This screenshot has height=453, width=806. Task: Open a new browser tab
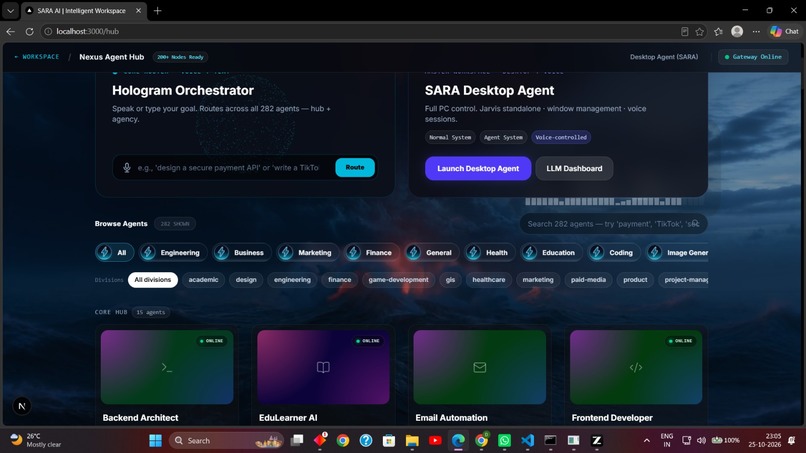pos(157,11)
